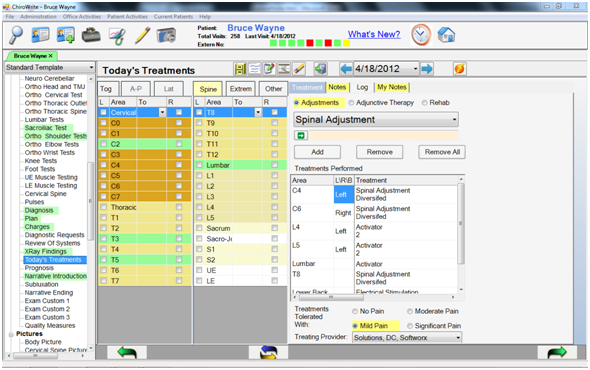This screenshot has height=370, width=590.
Task: Open the Patient Activities menu
Action: coord(127,17)
